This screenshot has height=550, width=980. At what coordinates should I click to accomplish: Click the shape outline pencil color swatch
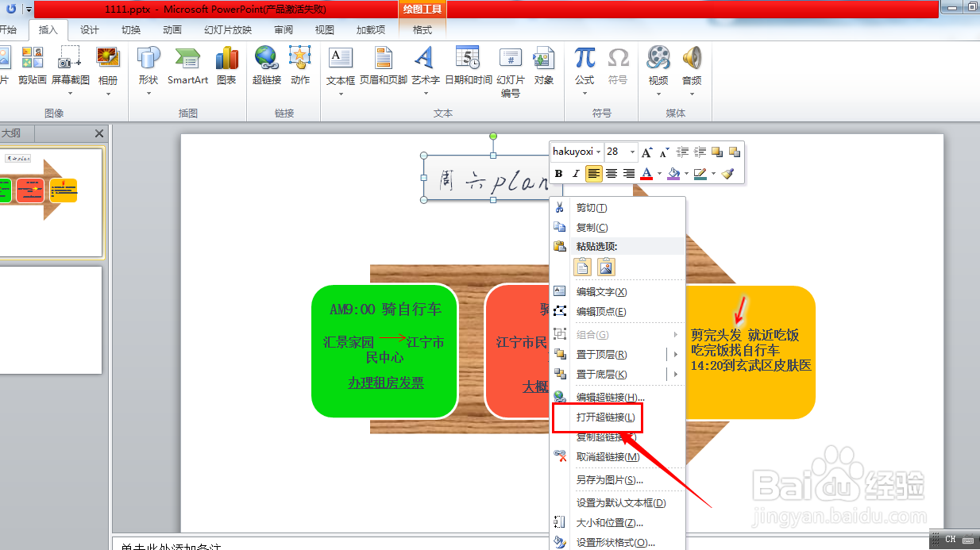point(700,173)
